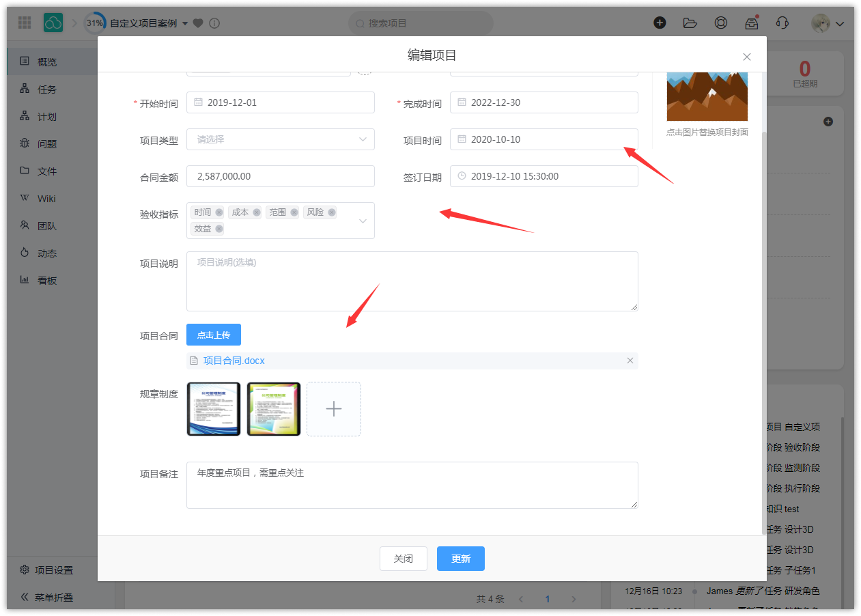
Task: Open 项目设置 at sidebar bottom
Action: point(46,570)
